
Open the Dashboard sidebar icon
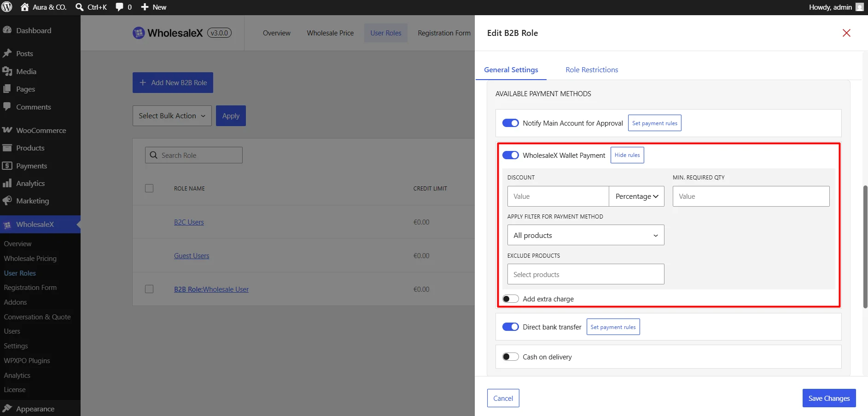click(x=7, y=30)
